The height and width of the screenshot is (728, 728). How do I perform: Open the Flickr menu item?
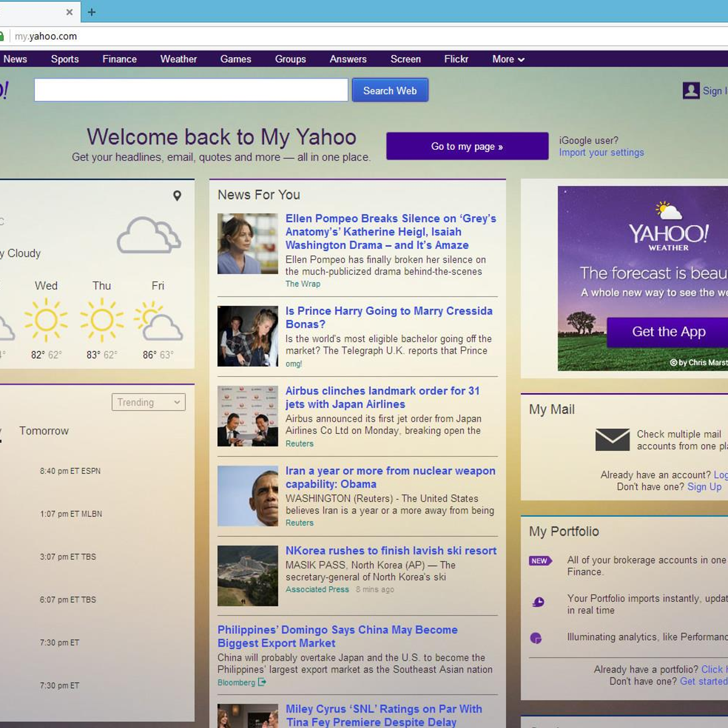[456, 59]
